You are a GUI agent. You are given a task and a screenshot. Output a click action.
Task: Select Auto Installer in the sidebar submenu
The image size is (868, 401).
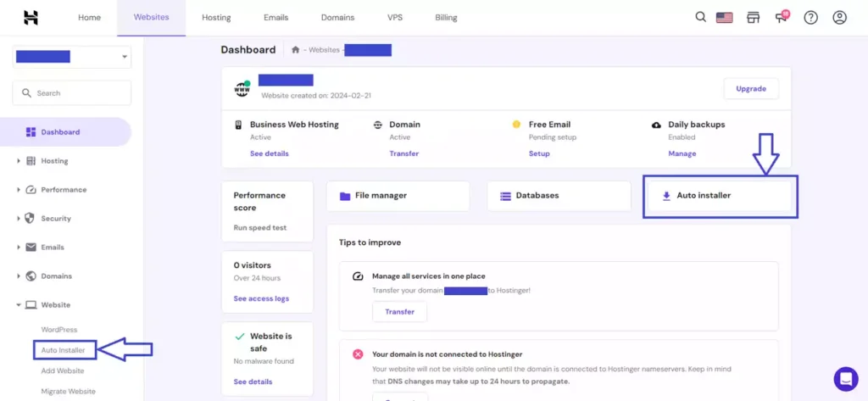click(x=63, y=350)
